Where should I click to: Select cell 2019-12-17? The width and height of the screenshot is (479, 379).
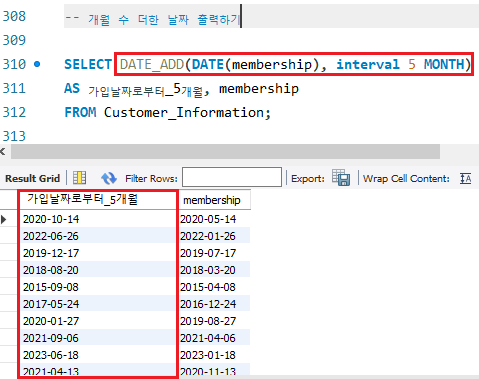click(x=97, y=253)
